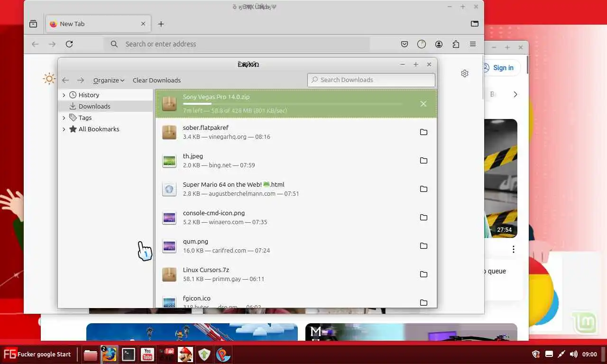The width and height of the screenshot is (607, 364).
Task: Expand the All Bookmarks tree node
Action: pos(64,129)
